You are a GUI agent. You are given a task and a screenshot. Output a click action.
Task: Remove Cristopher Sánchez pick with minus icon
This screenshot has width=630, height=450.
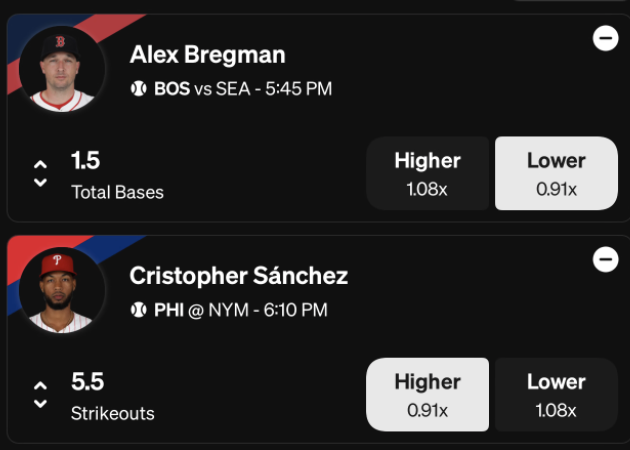pos(605,259)
